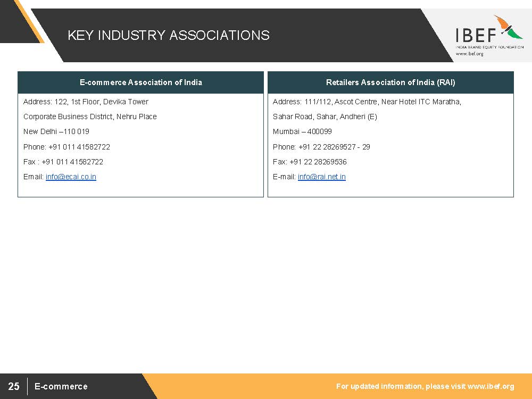
Task: Select 'Phone: +91 22 28269527 - 29' line
Action: [x=321, y=147]
